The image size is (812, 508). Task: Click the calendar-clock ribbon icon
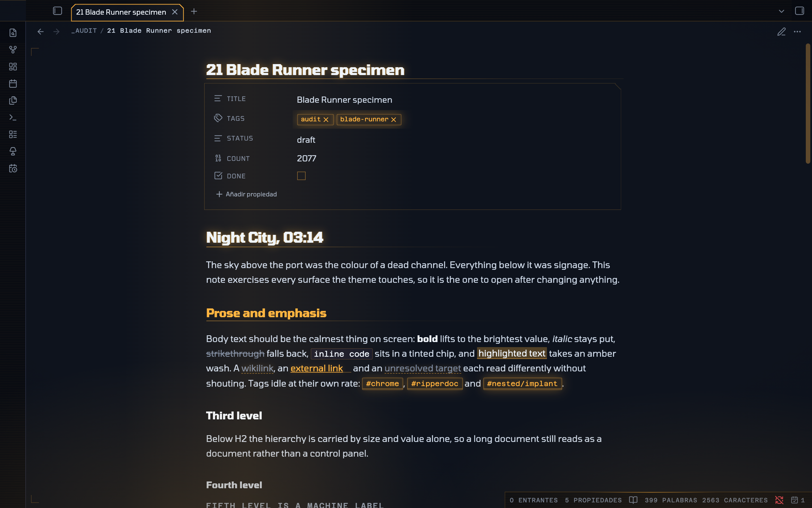(13, 168)
